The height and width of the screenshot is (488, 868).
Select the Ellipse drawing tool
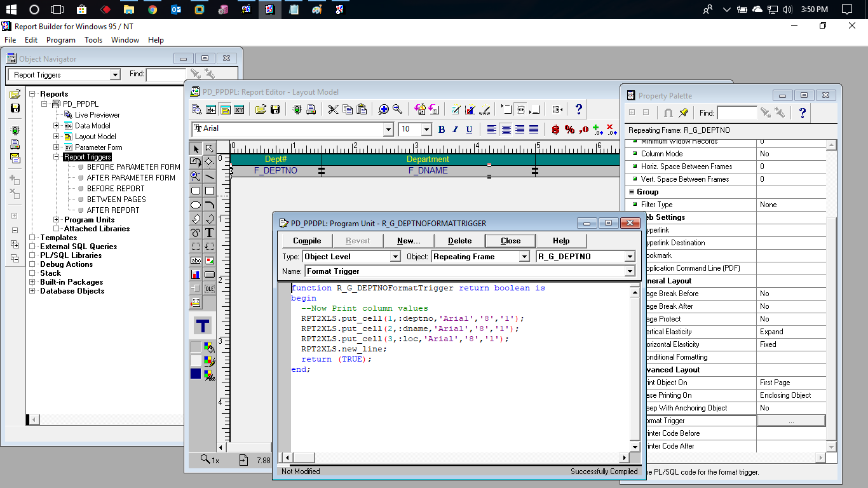click(196, 205)
